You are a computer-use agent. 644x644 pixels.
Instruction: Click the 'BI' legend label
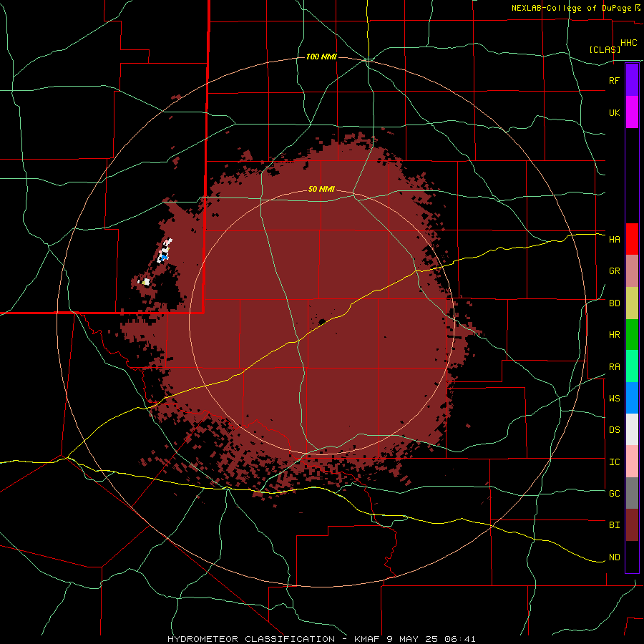point(614,525)
